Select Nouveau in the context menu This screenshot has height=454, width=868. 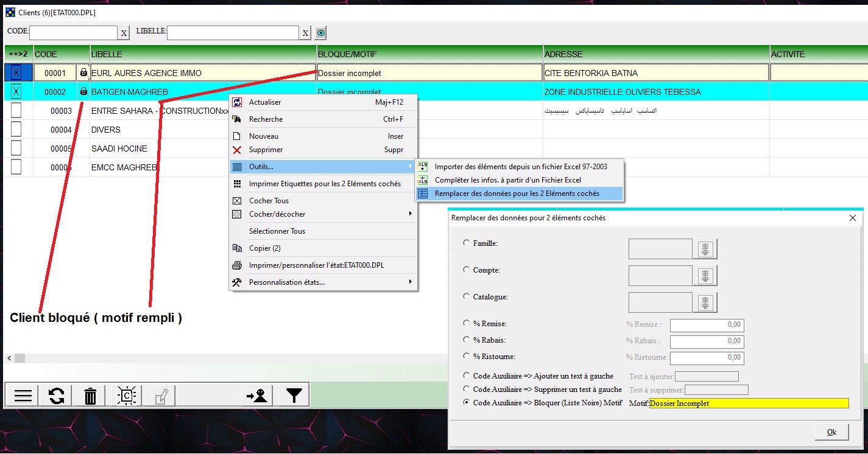click(323, 136)
